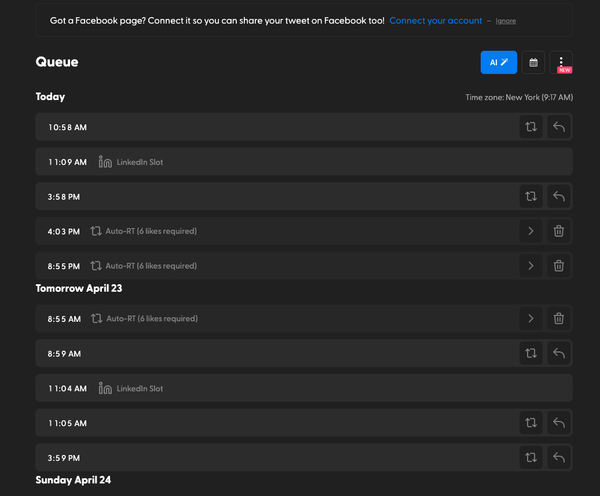
Task: Delete the 8:55 AM Auto-RT slot
Action: point(559,319)
